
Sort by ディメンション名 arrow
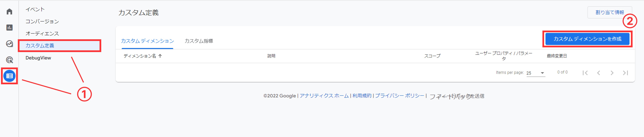[160, 56]
